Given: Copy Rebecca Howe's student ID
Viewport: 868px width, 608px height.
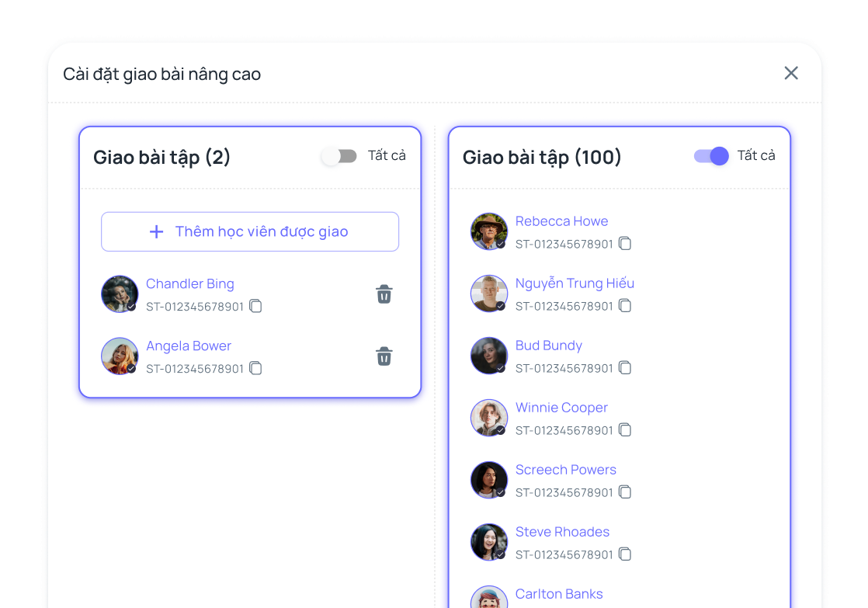Looking at the screenshot, I should click(x=625, y=244).
